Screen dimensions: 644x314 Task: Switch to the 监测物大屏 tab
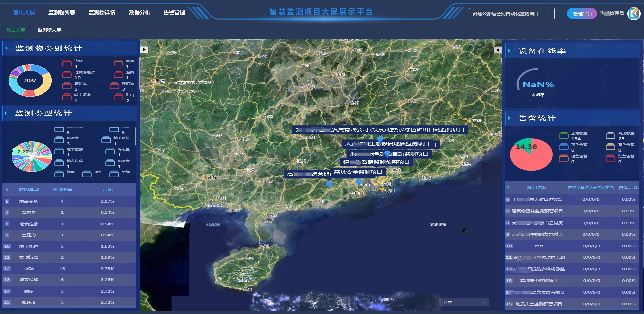tap(49, 30)
